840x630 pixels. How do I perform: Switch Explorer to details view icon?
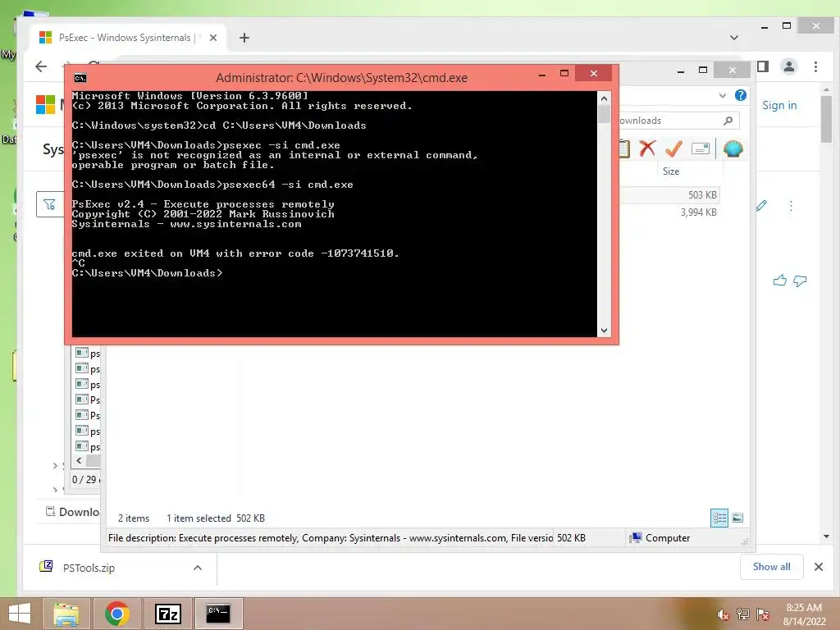[x=719, y=518]
